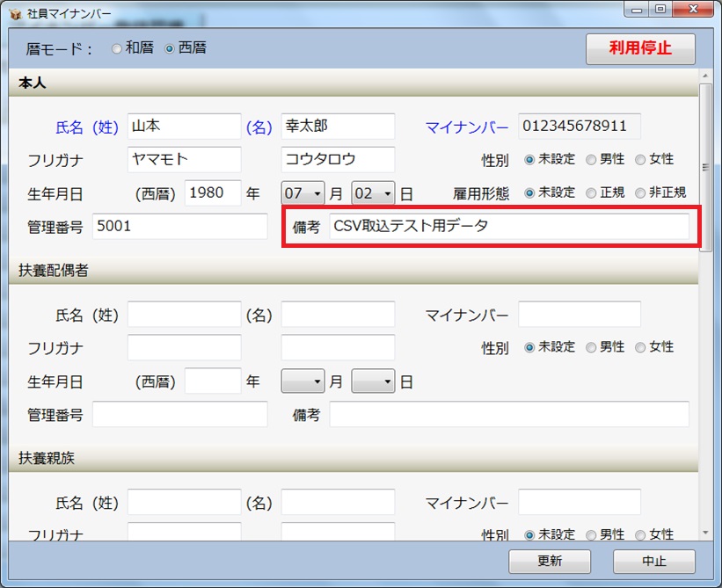Screen dimensions: 722x588
Task: Click the 備考 field CSV取込テスト用データ
Action: [x=509, y=226]
